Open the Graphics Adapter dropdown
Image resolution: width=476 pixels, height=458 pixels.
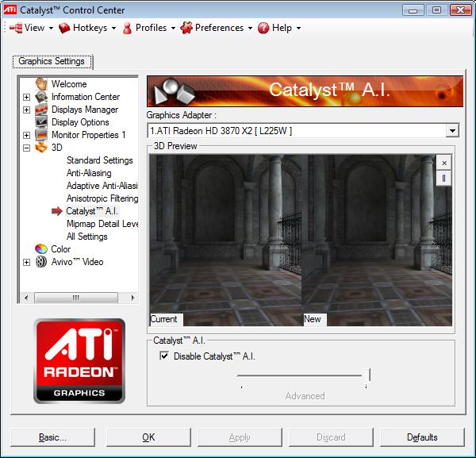pos(452,131)
